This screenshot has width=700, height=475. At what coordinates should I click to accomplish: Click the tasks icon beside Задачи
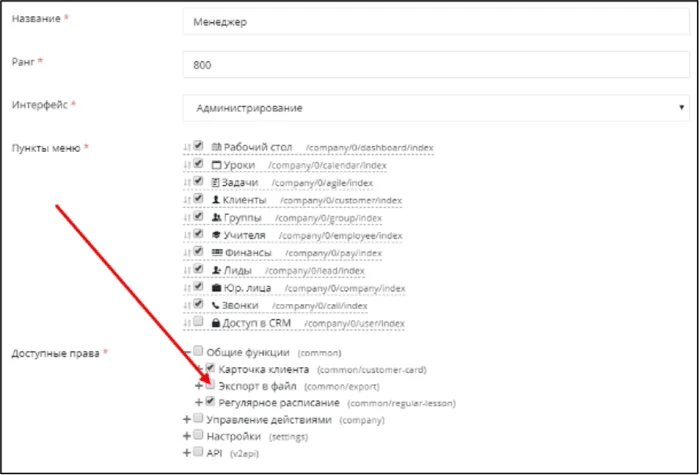pos(216,183)
